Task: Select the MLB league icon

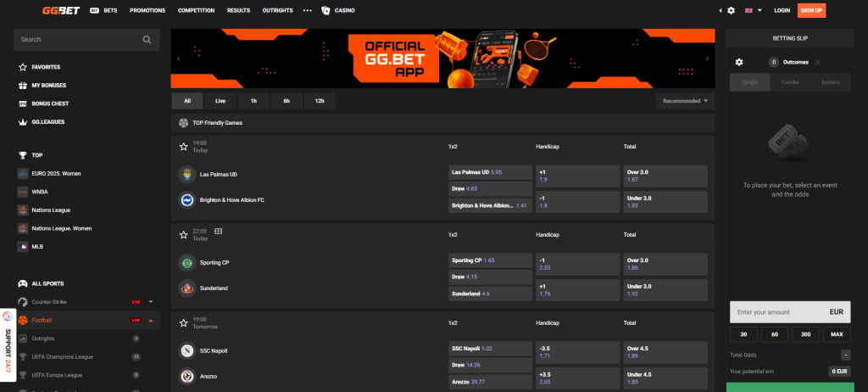Action: [x=23, y=247]
